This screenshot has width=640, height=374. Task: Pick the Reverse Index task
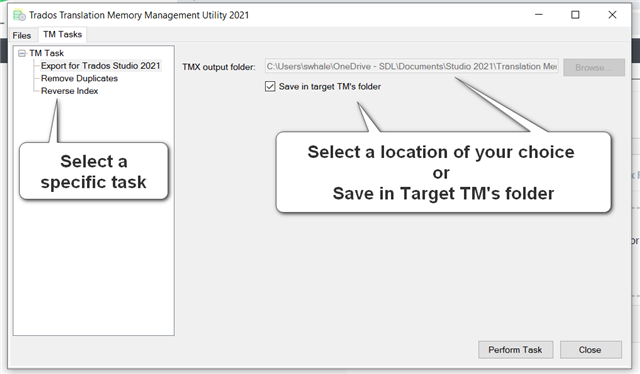pos(69,91)
